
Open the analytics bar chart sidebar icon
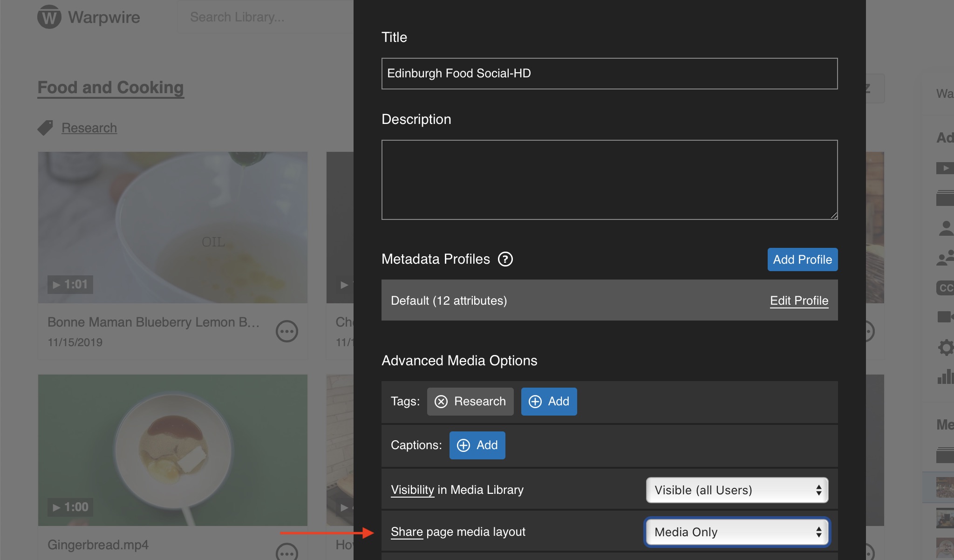[946, 376]
